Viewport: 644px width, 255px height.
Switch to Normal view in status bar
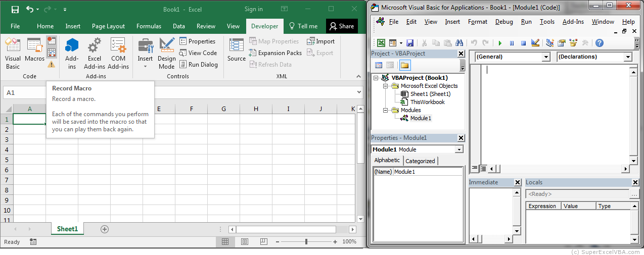click(x=225, y=242)
